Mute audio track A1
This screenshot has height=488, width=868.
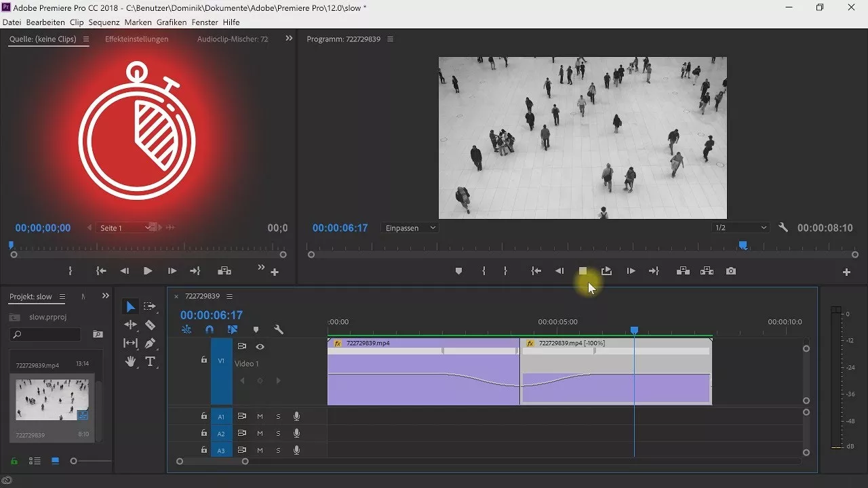(260, 416)
